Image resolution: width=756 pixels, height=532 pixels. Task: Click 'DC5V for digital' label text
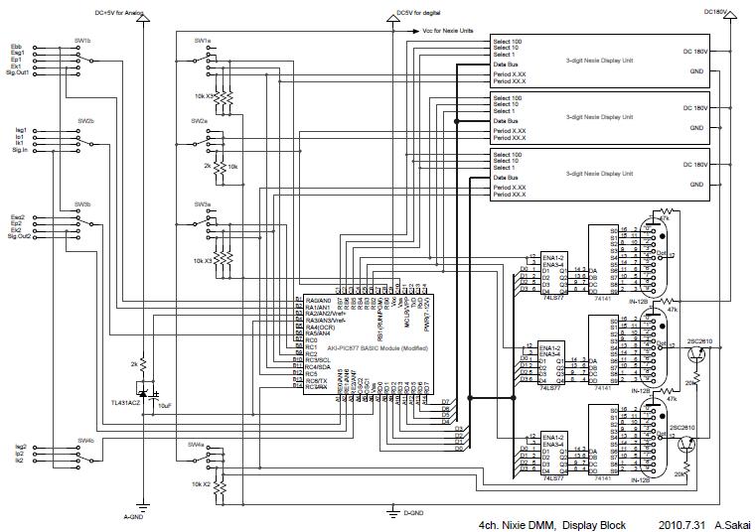point(418,13)
